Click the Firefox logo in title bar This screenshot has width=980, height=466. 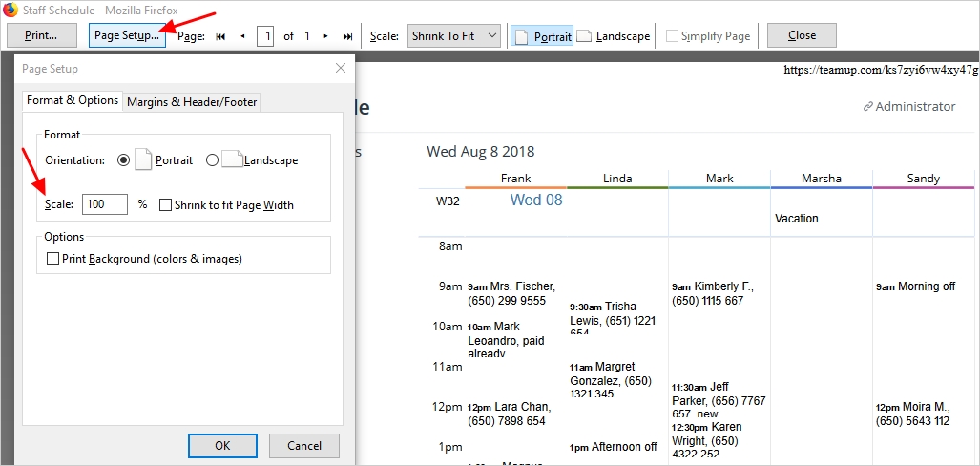coord(10,10)
